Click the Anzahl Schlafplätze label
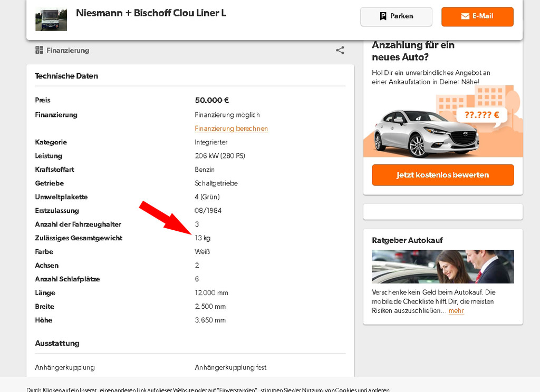540x392 pixels. pos(67,279)
